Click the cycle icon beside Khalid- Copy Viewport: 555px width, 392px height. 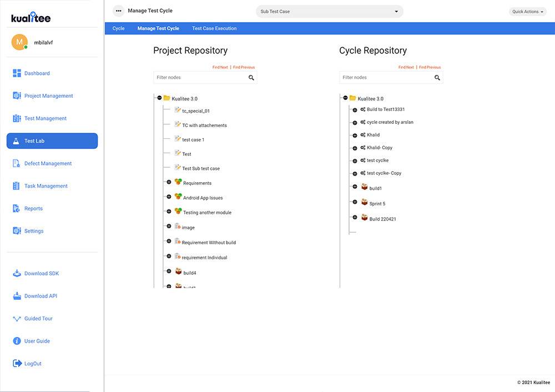363,148
